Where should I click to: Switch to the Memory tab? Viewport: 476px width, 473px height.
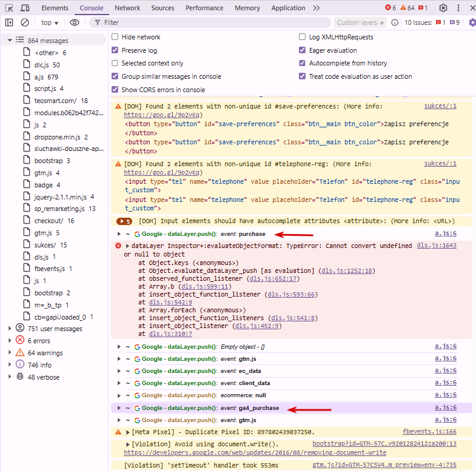(247, 8)
